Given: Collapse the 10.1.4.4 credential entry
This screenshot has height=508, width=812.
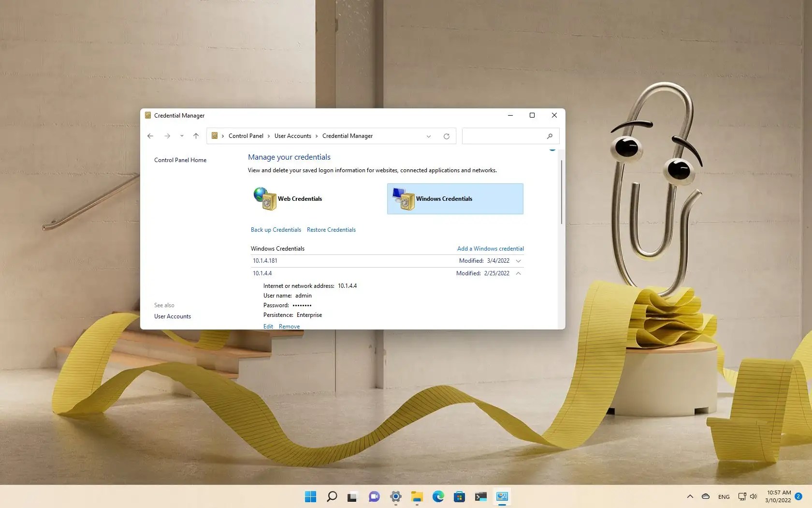Looking at the screenshot, I should (519, 273).
